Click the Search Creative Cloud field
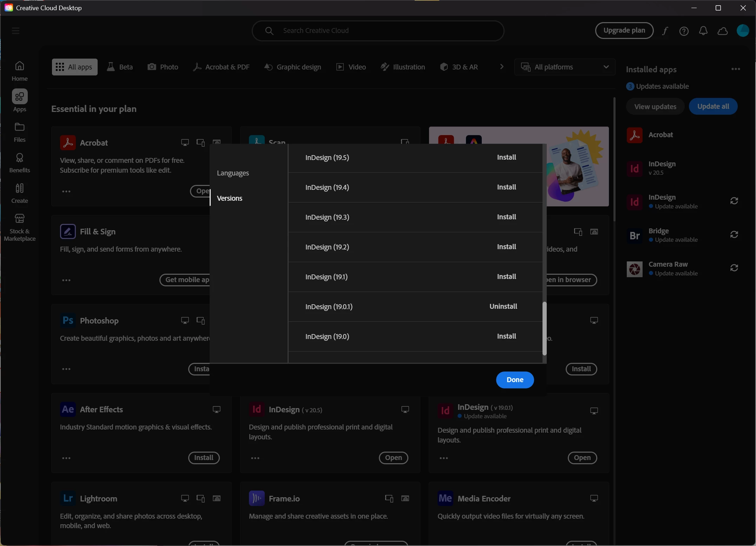756x546 pixels. [378, 31]
